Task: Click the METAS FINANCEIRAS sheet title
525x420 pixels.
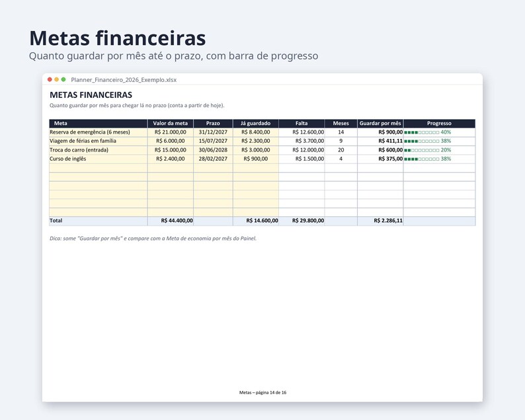Action: pos(91,95)
